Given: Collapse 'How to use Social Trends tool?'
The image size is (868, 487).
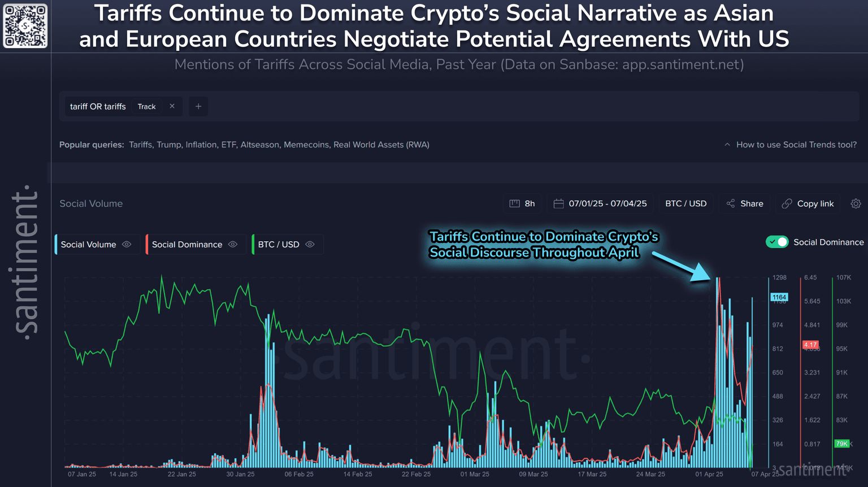Looking at the screenshot, I should 791,145.
